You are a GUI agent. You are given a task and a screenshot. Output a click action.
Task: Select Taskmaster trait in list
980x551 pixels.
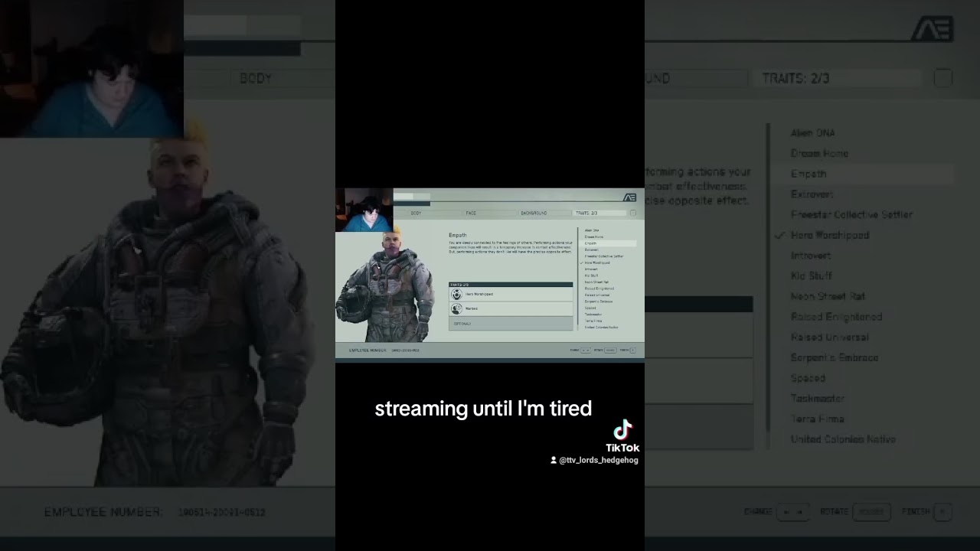[593, 315]
